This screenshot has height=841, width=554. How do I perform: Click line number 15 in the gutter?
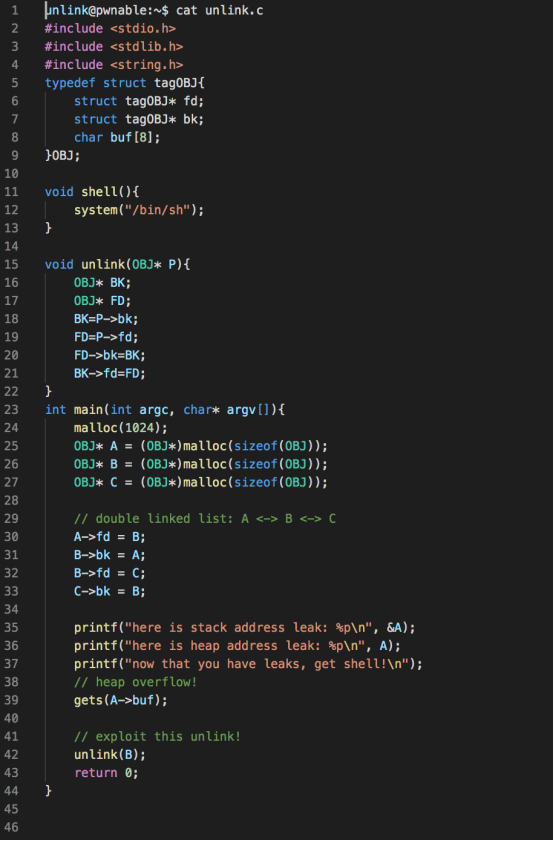click(11, 264)
